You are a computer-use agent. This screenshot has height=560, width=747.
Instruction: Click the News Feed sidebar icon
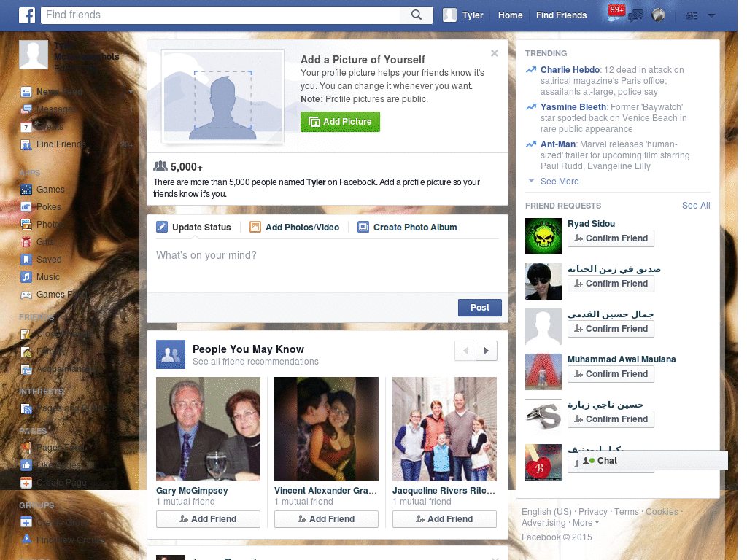point(26,91)
